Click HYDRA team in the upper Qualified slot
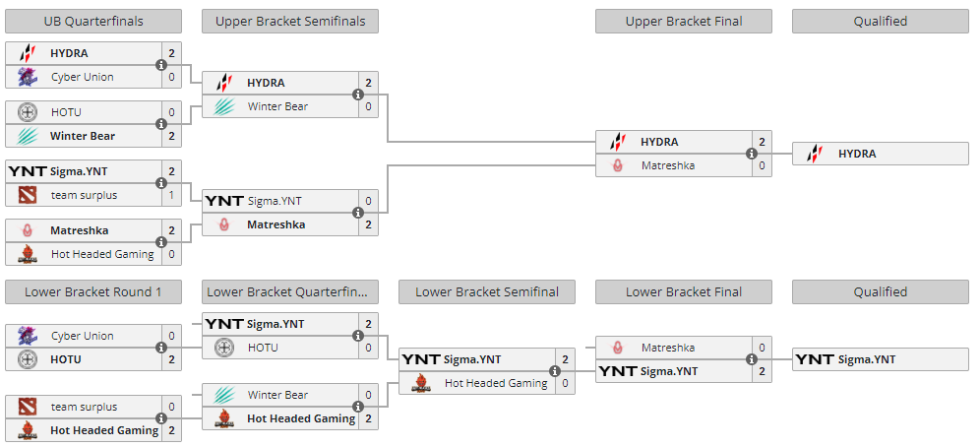The image size is (980, 447). click(x=856, y=154)
